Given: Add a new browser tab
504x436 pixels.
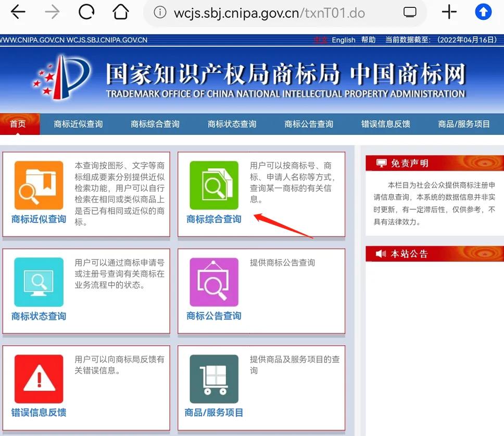Looking at the screenshot, I should coord(449,12).
